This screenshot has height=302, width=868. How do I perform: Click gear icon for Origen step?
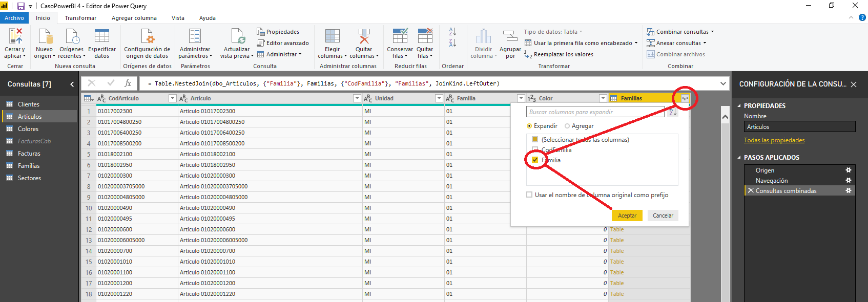click(848, 170)
